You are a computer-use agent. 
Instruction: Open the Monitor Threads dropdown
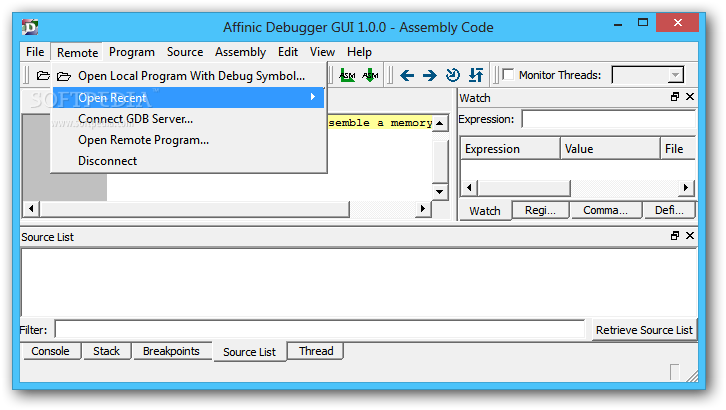tap(676, 75)
